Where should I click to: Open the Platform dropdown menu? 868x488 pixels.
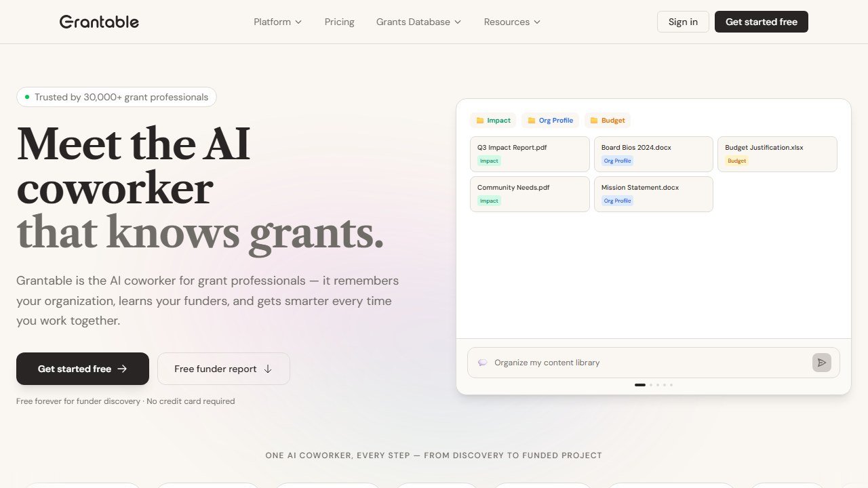point(277,22)
